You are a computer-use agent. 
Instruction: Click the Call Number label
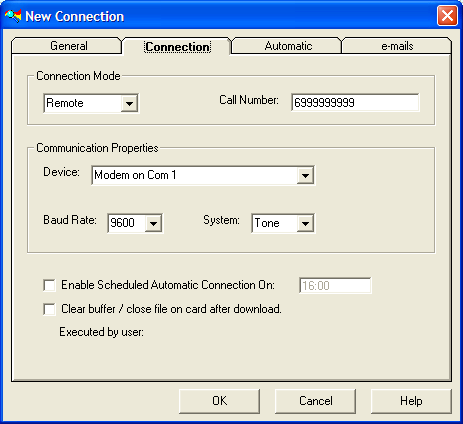click(249, 100)
